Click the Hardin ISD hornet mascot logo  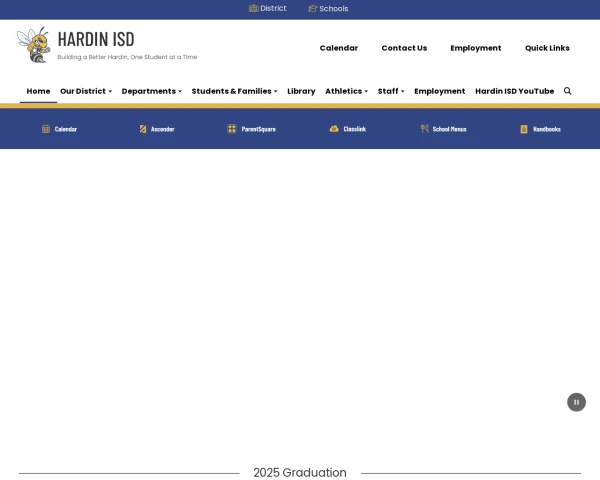pyautogui.click(x=34, y=44)
